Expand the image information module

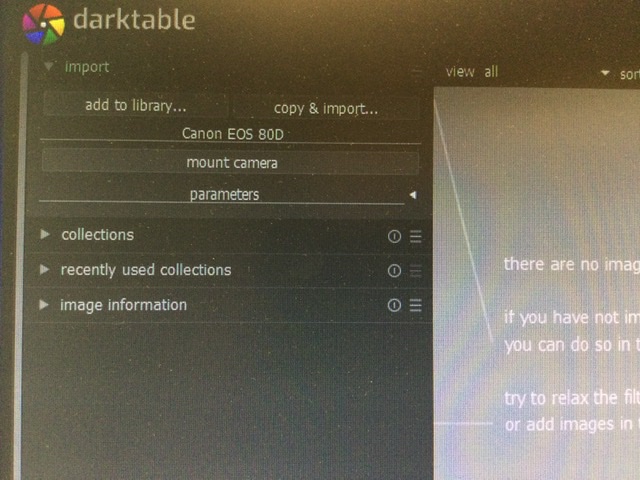coord(44,304)
